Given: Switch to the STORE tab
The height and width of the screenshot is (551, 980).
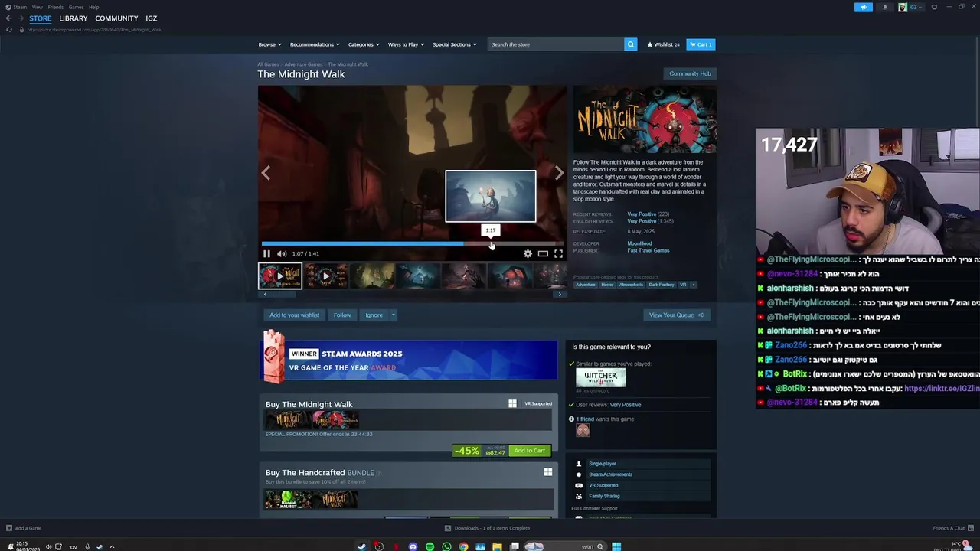Looking at the screenshot, I should coord(41,18).
